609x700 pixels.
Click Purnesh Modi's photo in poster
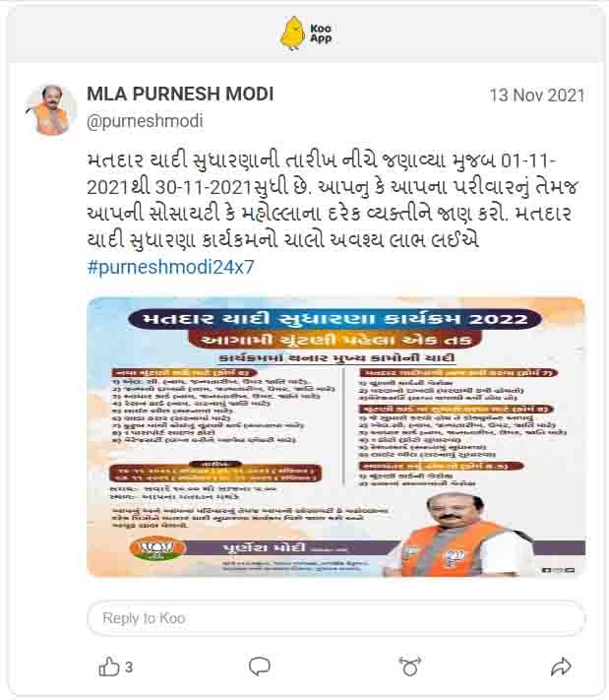tap(457, 535)
